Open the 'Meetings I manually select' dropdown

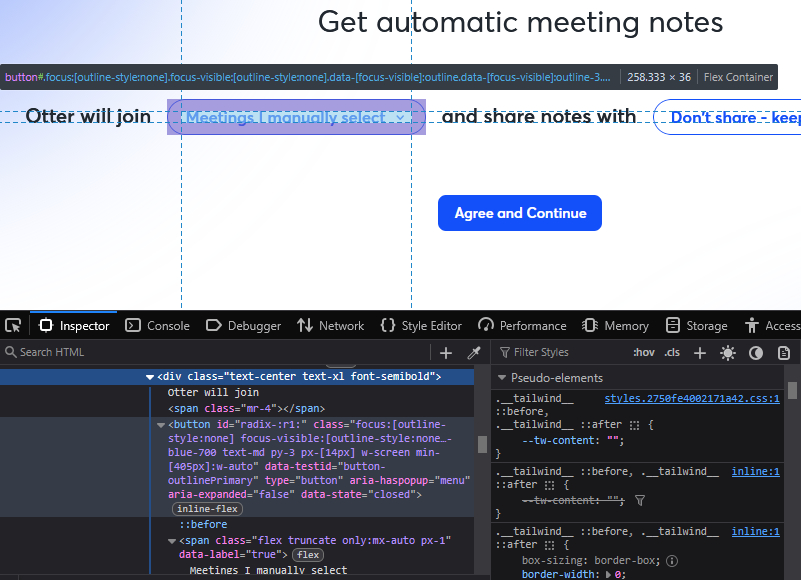pyautogui.click(x=296, y=118)
